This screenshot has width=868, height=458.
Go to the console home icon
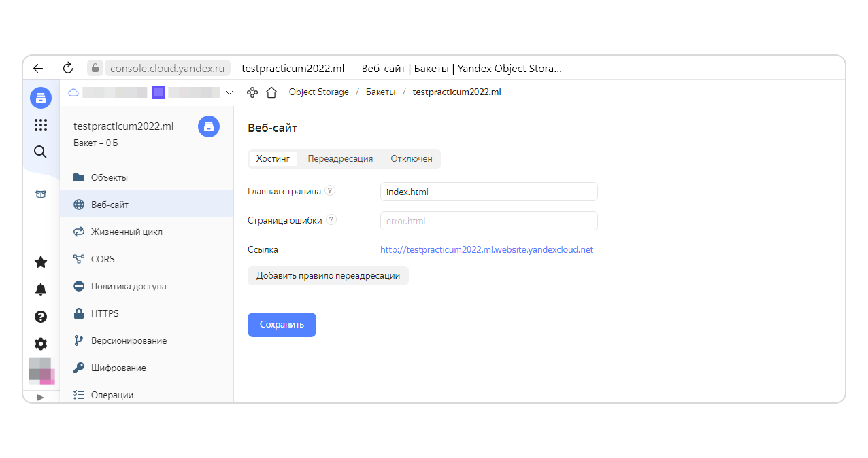click(271, 92)
